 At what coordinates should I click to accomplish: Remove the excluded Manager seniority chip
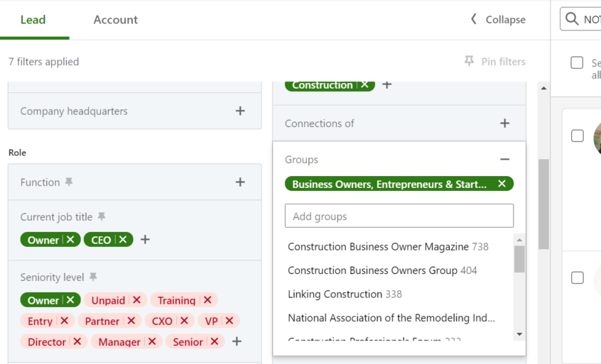tap(152, 341)
